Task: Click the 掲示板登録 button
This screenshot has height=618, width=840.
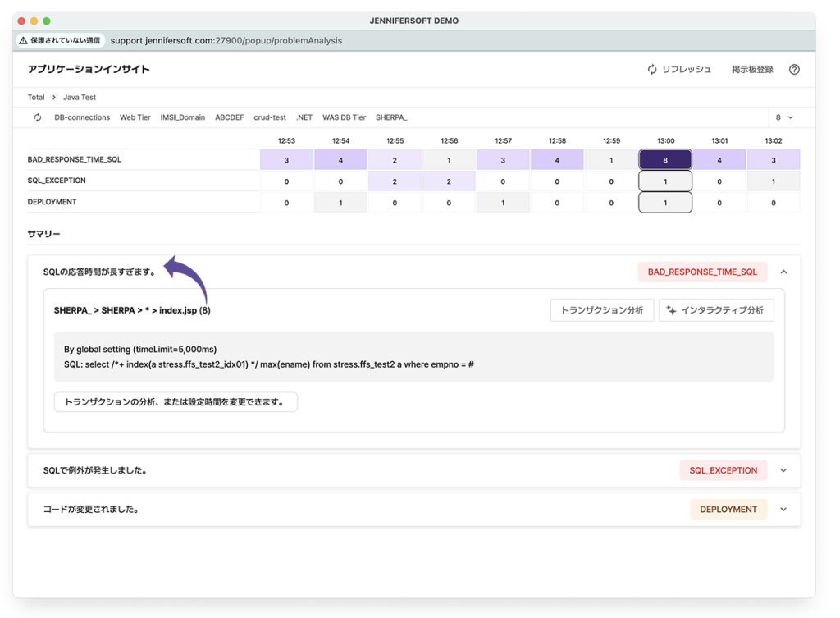Action: coord(752,70)
